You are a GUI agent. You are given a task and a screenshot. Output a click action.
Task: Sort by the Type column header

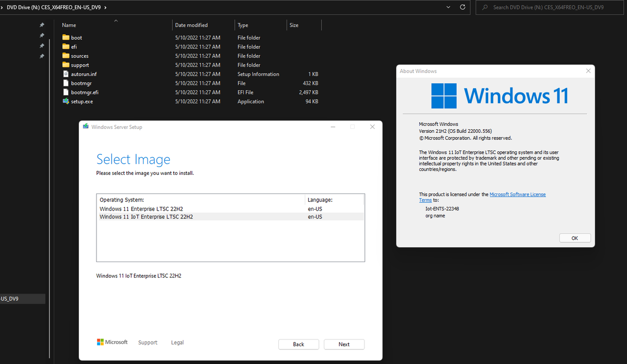(243, 25)
